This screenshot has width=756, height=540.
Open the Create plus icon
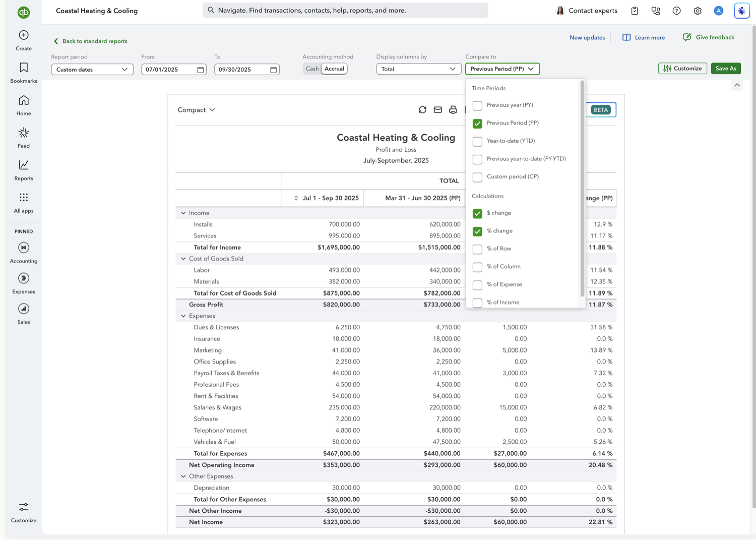pos(24,35)
